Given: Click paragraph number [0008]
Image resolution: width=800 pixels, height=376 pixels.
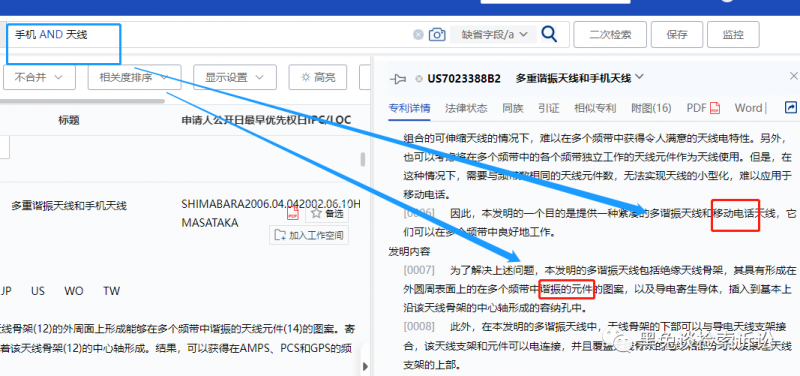Looking at the screenshot, I should point(419,327).
